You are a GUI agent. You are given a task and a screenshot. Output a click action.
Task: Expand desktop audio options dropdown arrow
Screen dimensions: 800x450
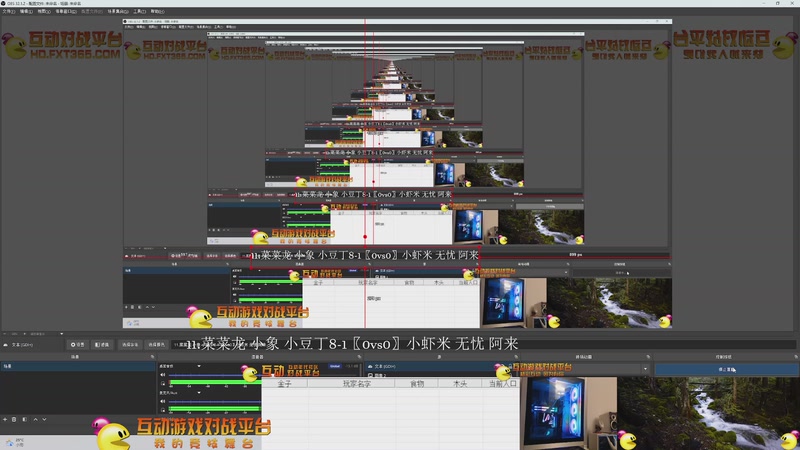[x=199, y=366]
